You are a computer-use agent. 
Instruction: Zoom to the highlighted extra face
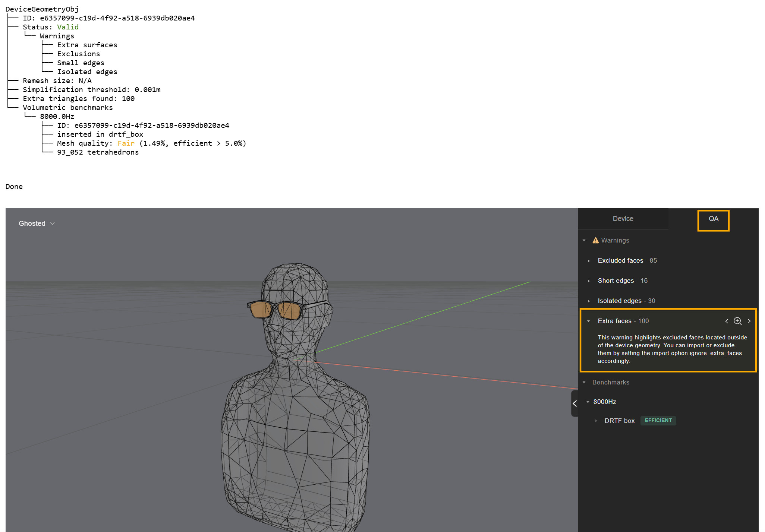coord(737,321)
